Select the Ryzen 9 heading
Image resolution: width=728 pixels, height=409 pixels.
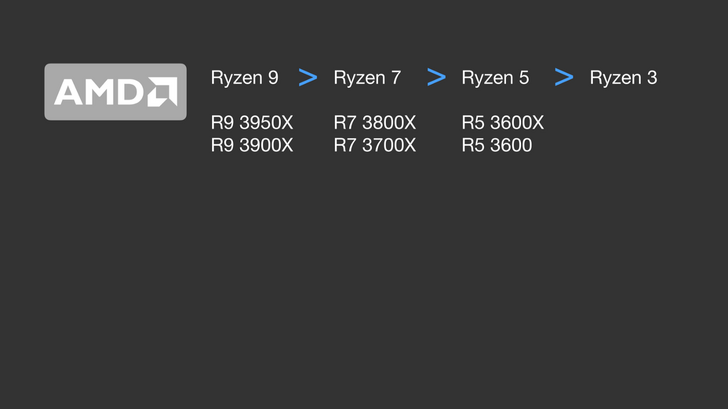tap(245, 78)
